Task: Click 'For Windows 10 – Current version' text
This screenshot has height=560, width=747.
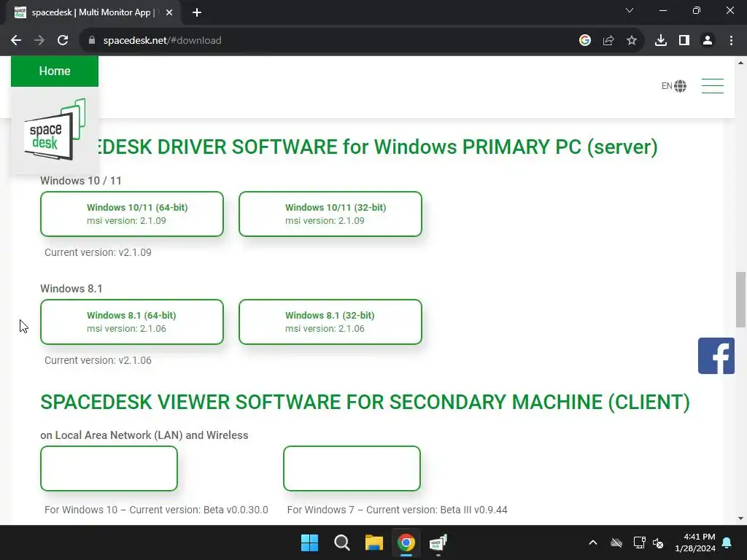Action: coord(156,510)
